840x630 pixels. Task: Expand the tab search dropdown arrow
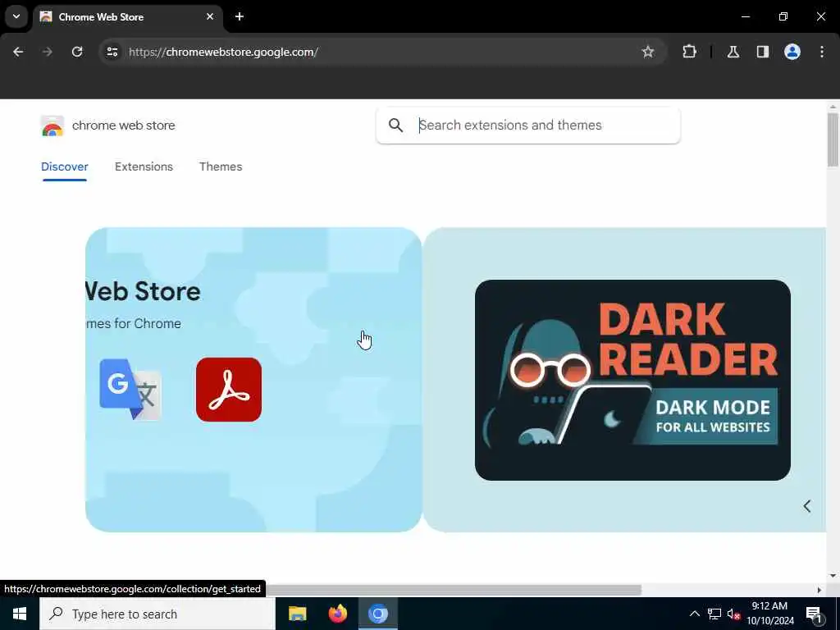tap(16, 16)
